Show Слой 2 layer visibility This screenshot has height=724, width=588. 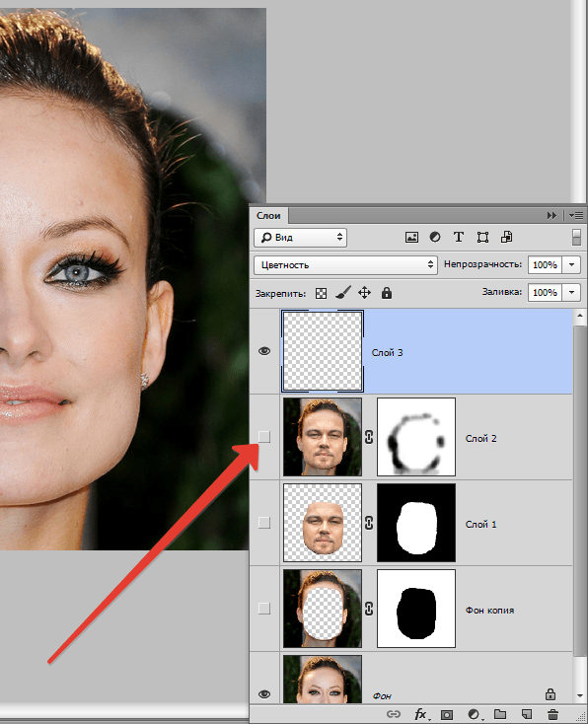pos(264,437)
